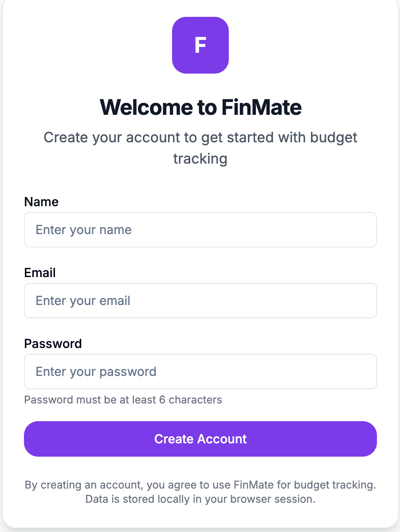The width and height of the screenshot is (400, 532).
Task: Click the purple FinMate F logo
Action: [200, 45]
